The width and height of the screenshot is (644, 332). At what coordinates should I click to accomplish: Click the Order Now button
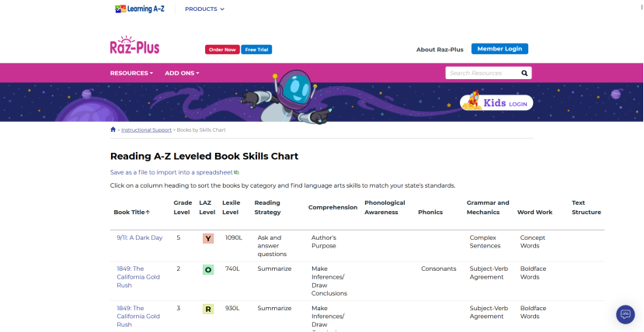(222, 50)
